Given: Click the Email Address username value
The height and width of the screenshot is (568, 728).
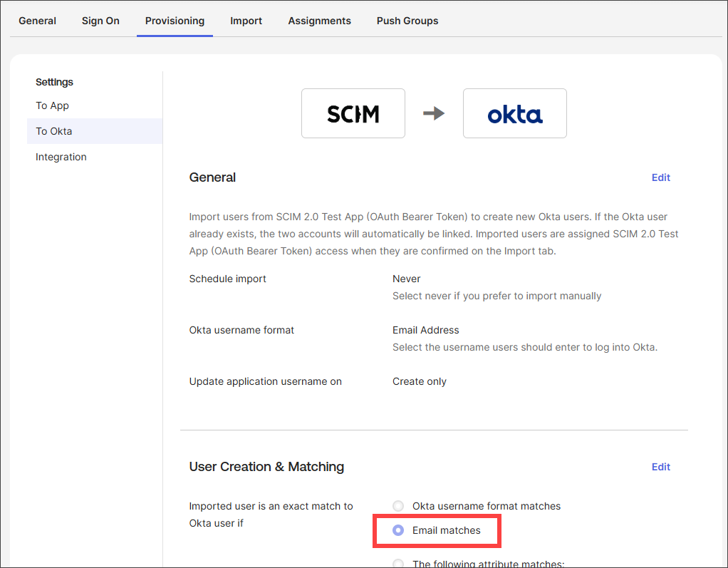Looking at the screenshot, I should 426,330.
